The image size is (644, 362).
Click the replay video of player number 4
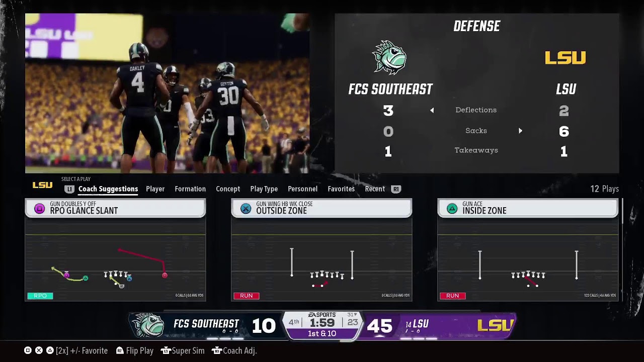[167, 94]
